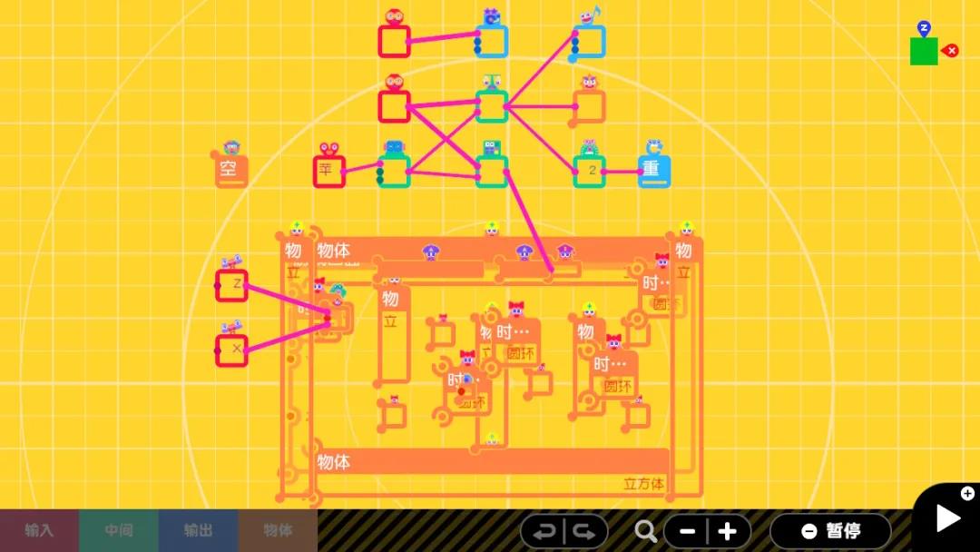Select the red X input node
This screenshot has height=552, width=980.
pyautogui.click(x=231, y=350)
